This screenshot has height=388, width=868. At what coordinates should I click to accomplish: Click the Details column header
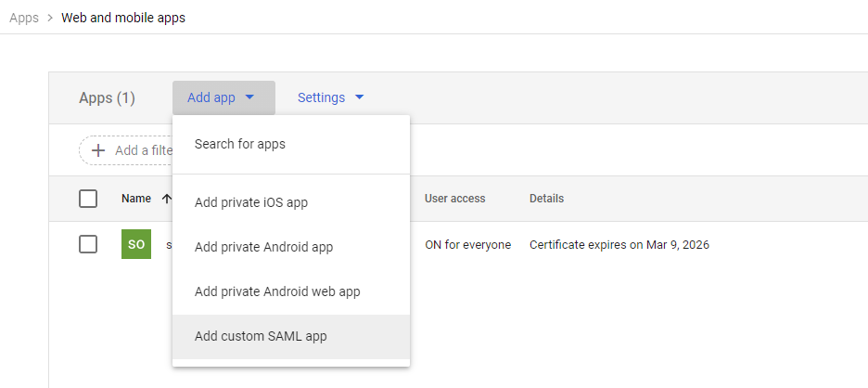pos(546,199)
